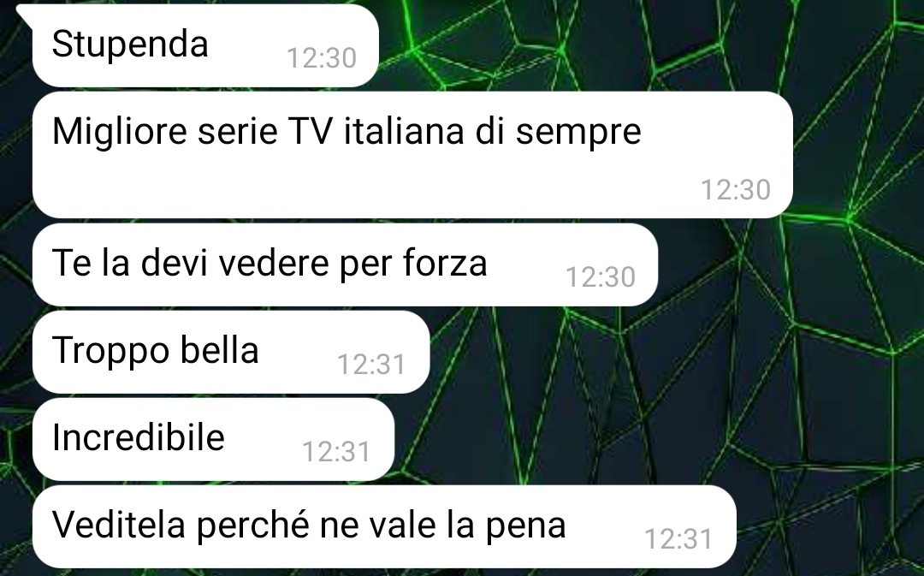Click the 12:30 timestamp beside "Stupenda"
This screenshot has height=576, width=924.
322,58
